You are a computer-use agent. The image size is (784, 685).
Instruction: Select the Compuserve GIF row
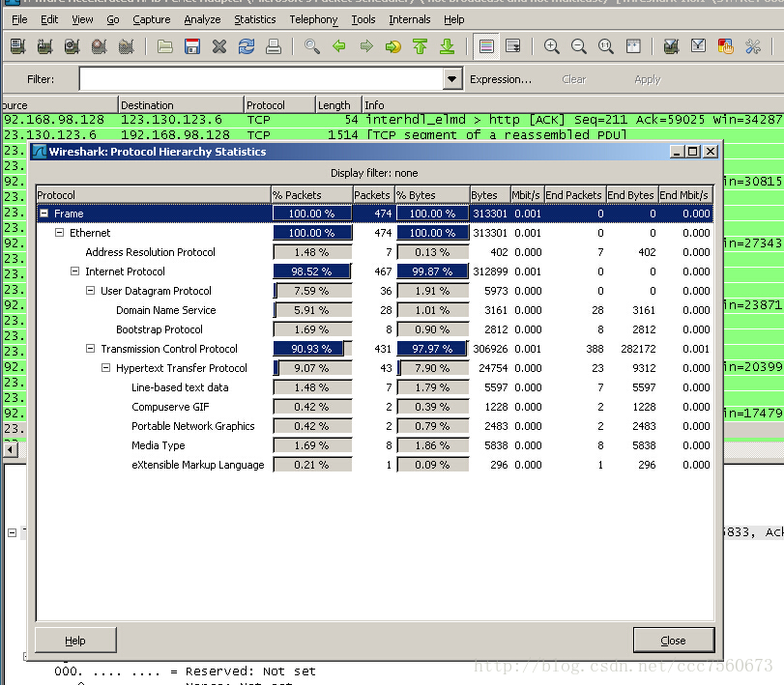coord(375,407)
